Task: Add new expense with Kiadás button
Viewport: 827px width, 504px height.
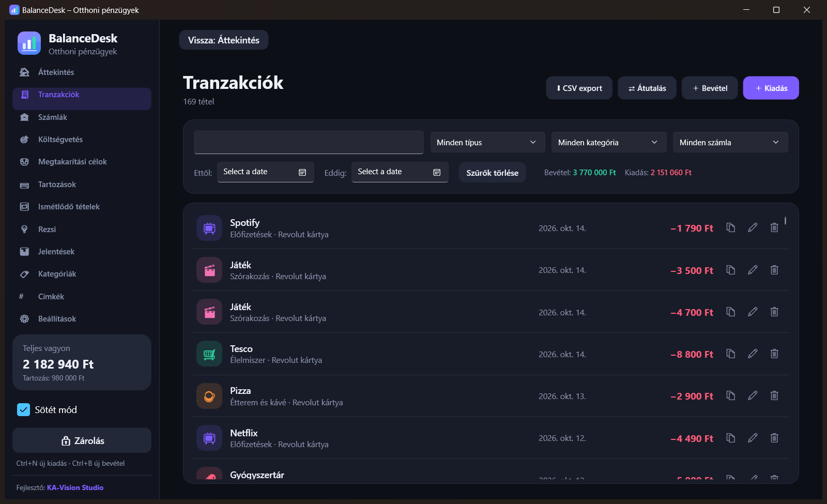Action: (771, 88)
